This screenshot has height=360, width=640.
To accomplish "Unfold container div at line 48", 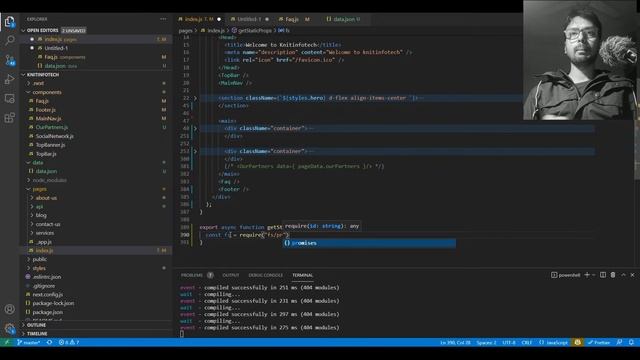I will [195, 128].
